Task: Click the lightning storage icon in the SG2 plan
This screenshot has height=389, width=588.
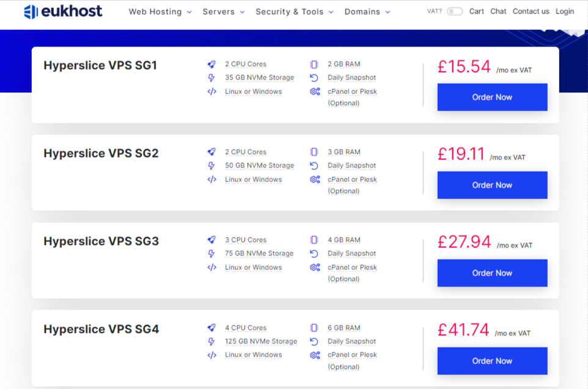Action: pos(211,165)
